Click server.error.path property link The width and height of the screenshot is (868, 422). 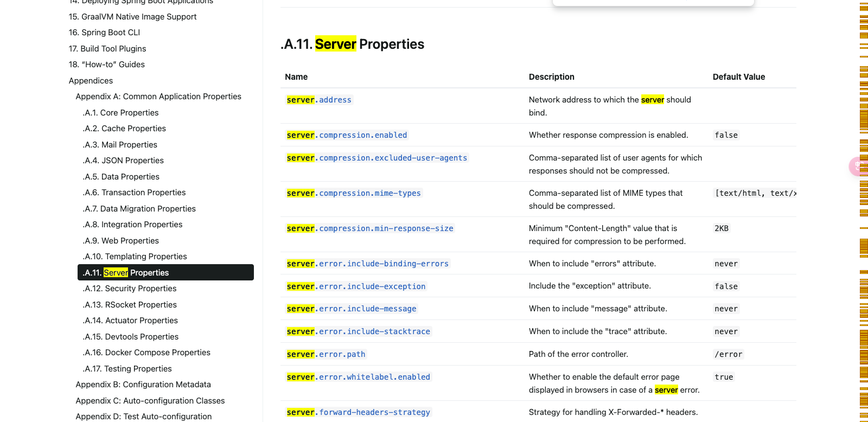(x=326, y=354)
